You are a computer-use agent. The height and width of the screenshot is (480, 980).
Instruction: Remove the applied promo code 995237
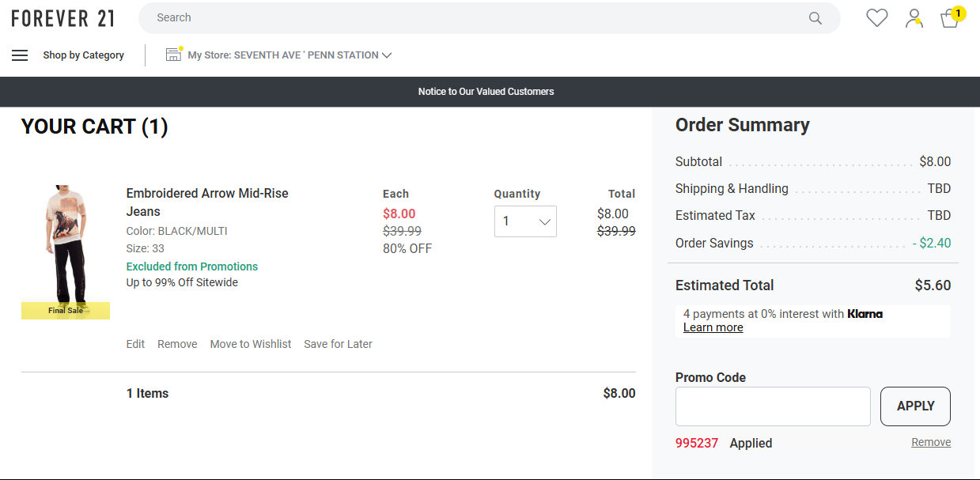pos(931,442)
